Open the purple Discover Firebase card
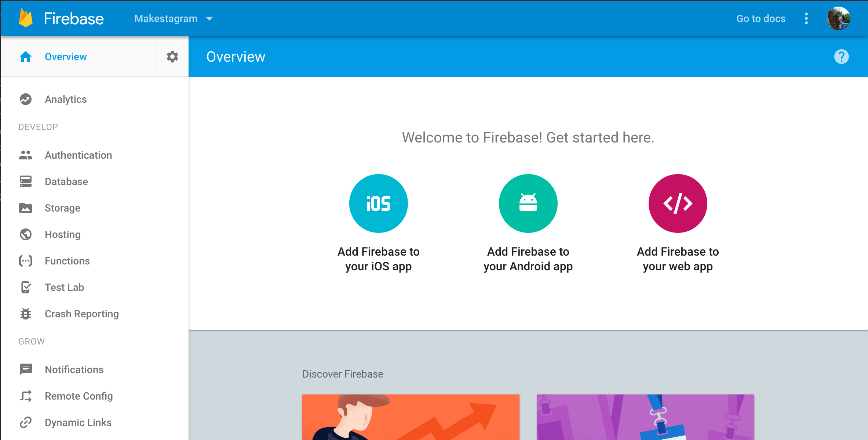 [x=646, y=417]
